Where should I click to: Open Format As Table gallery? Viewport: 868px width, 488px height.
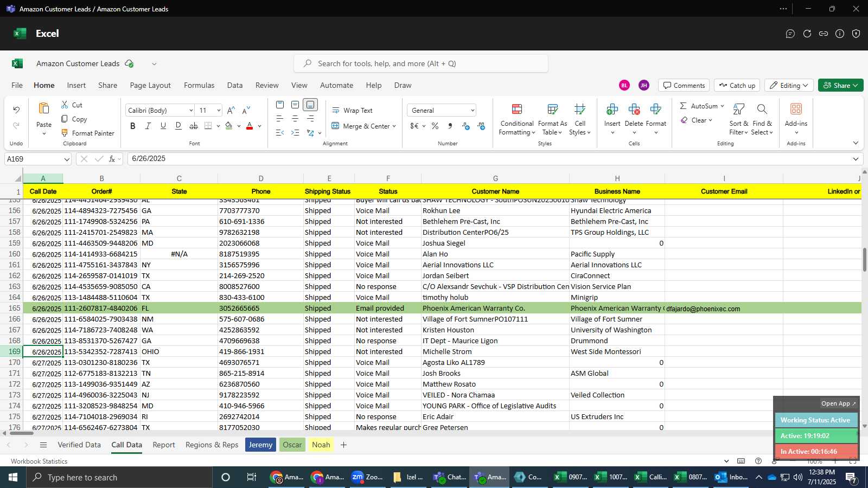pos(552,119)
